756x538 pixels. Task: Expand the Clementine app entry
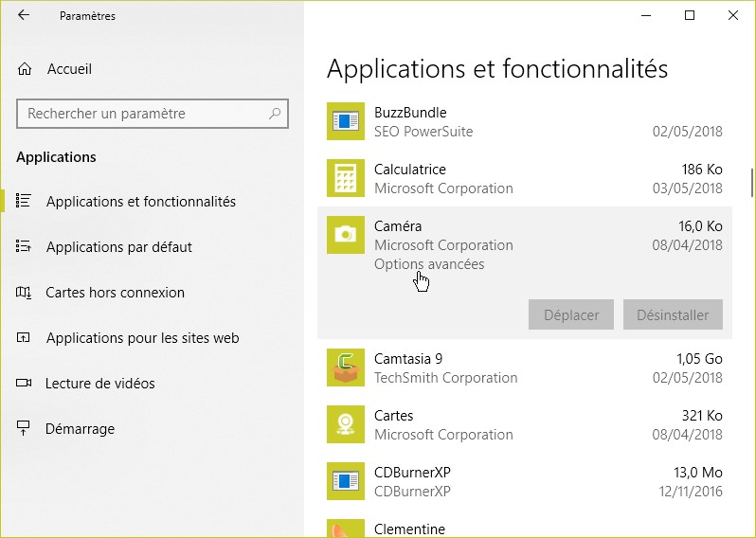click(521, 529)
